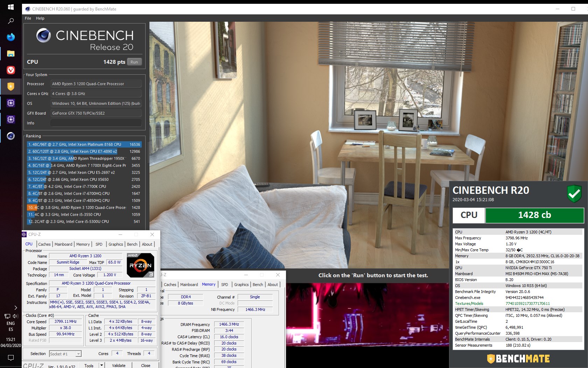Viewport: 588px width, 368px height.
Task: Open Mainboard tab in front CPU-Z window
Action: [x=63, y=244]
